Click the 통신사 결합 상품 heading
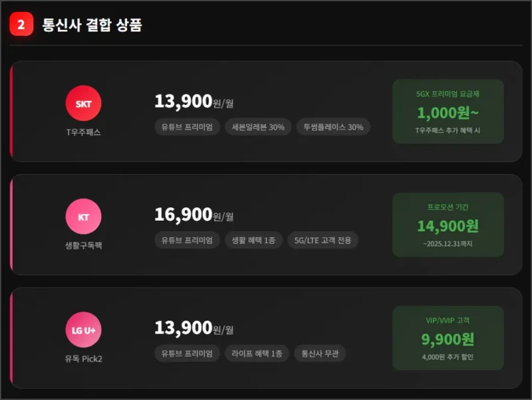This screenshot has width=532, height=400. point(92,25)
